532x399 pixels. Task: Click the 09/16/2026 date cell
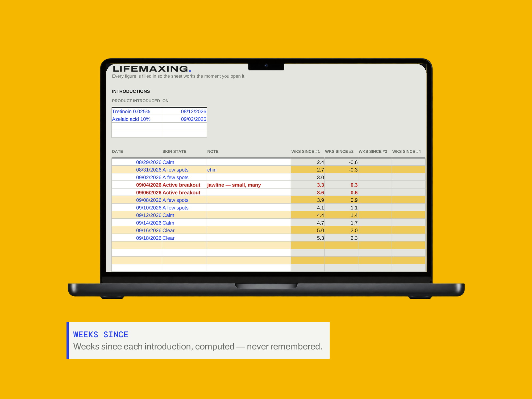coord(137,230)
